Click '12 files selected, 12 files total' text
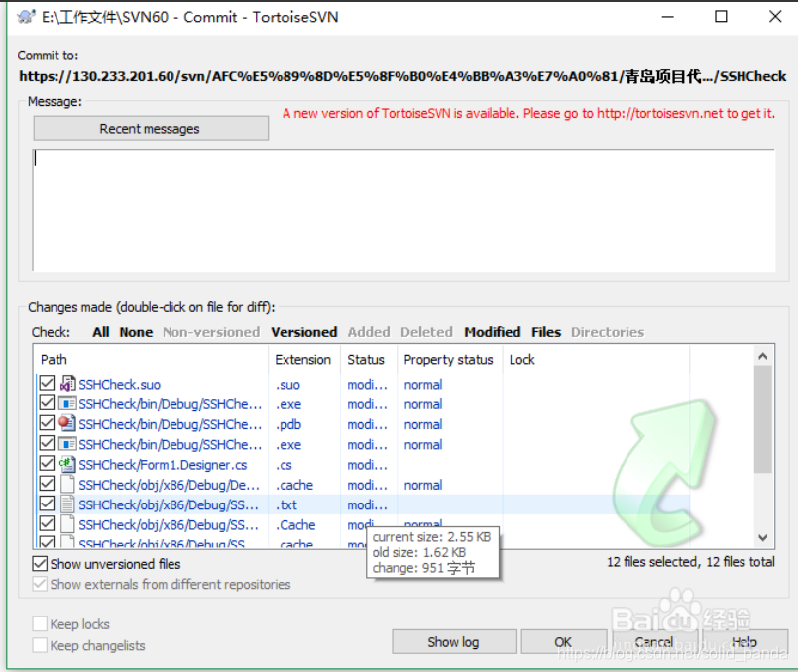This screenshot has width=798, height=672. [691, 562]
